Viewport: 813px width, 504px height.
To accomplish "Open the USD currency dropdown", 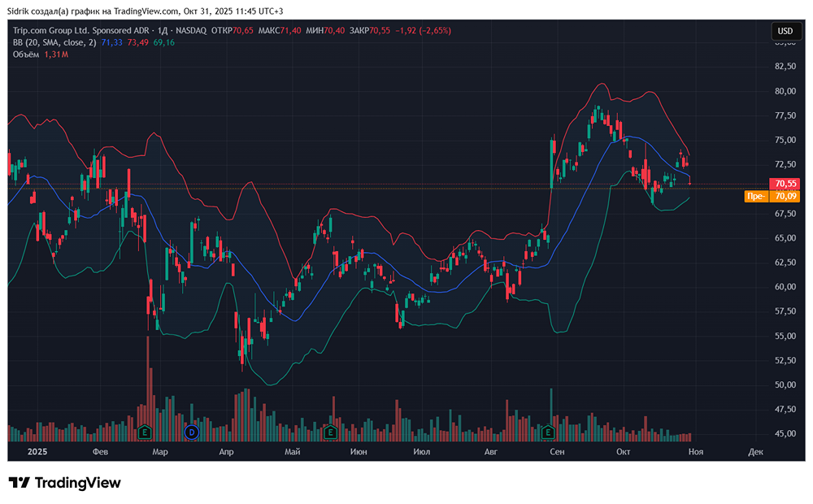I will pyautogui.click(x=785, y=31).
